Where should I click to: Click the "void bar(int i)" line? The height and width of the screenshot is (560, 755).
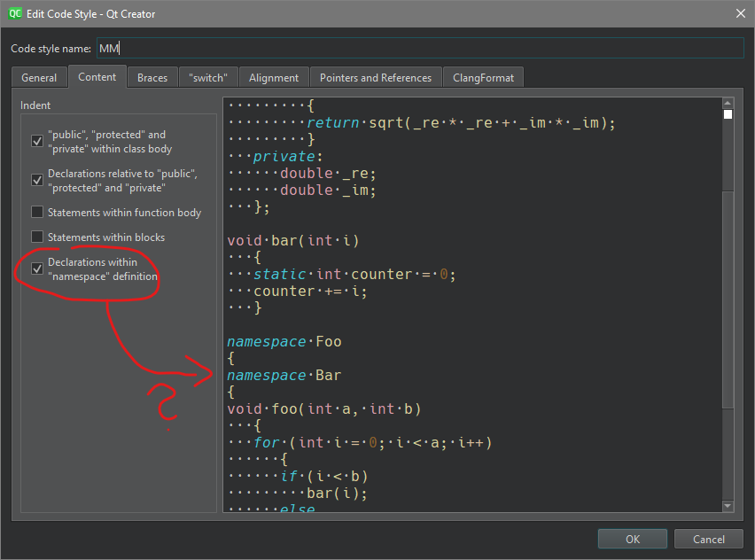coord(293,240)
